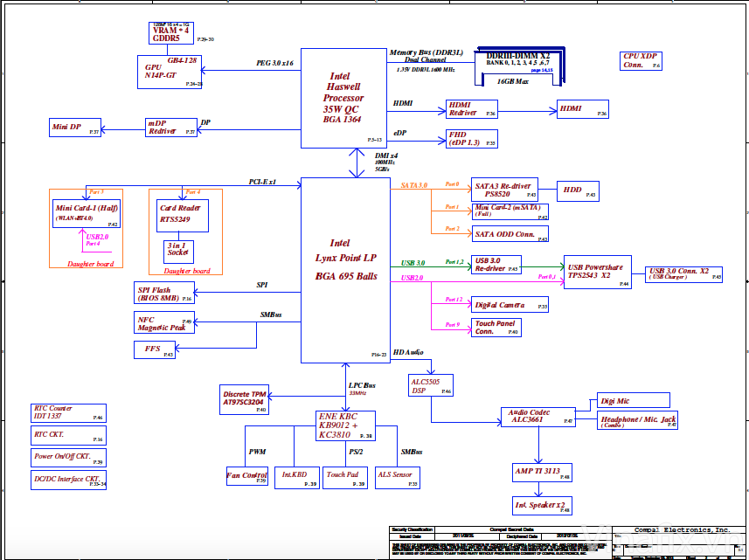Click the Fan Control box
The width and height of the screenshot is (749, 560).
tap(247, 476)
